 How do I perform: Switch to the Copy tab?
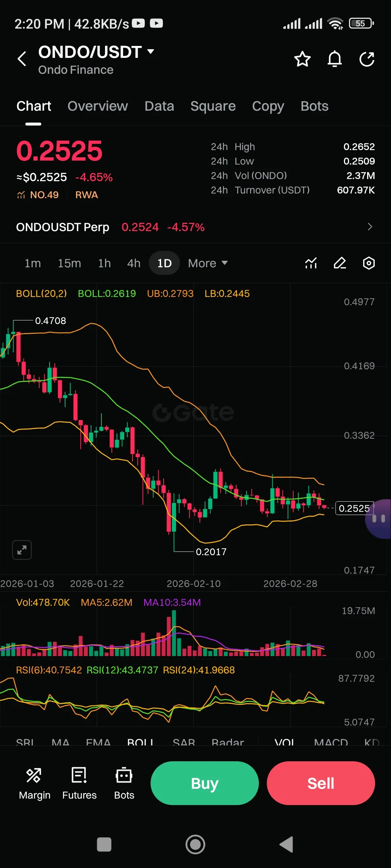tap(268, 106)
